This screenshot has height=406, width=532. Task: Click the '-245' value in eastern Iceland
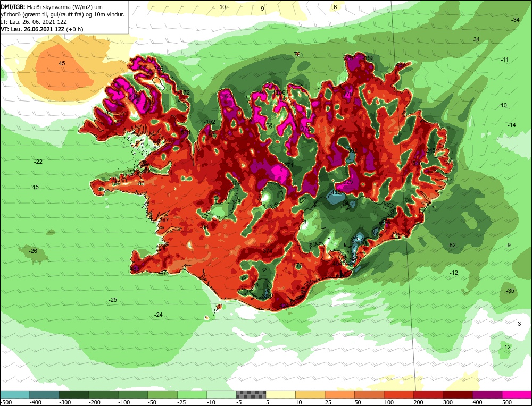pos(430,150)
